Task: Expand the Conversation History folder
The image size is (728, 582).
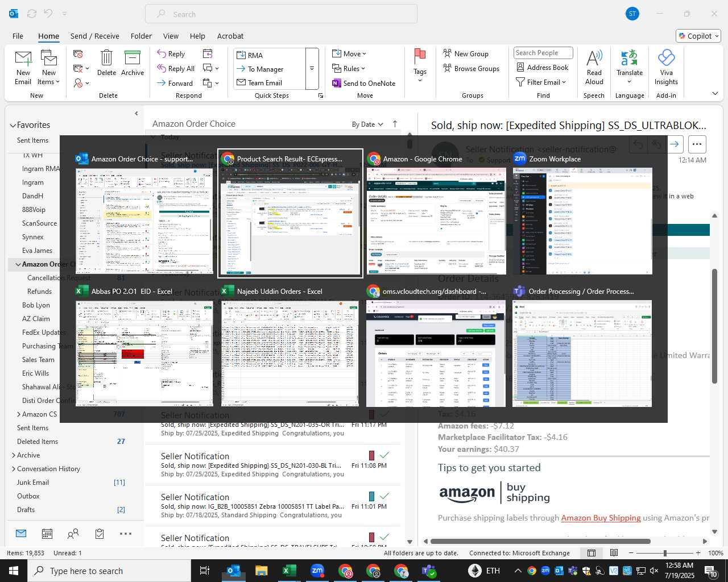Action: pos(14,469)
